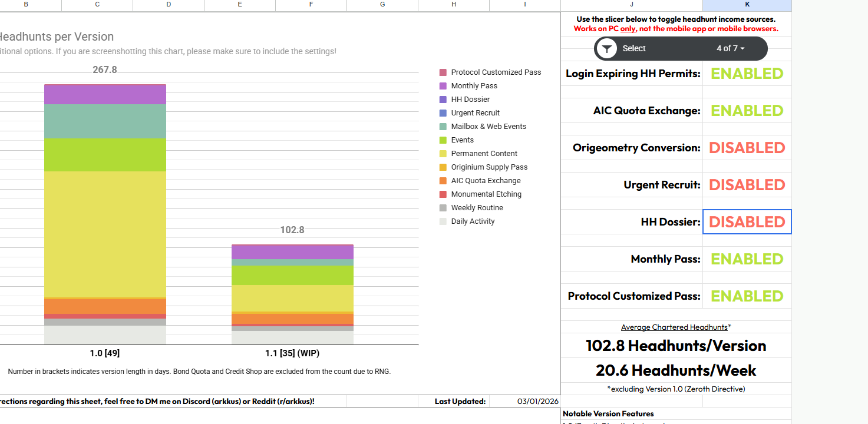Screen dimensions: 868x424
Task: Click the "1.1 [35] (WIP)" axis label
Action: tap(292, 353)
